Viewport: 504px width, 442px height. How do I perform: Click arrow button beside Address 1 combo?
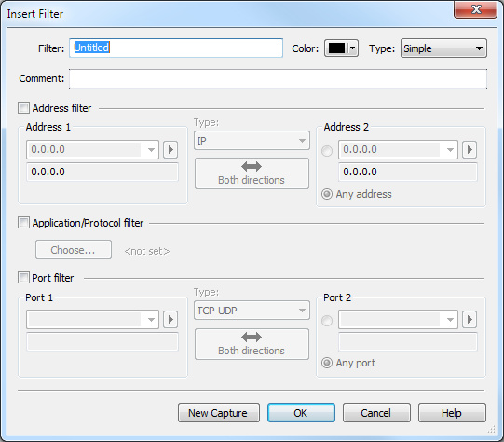point(170,149)
